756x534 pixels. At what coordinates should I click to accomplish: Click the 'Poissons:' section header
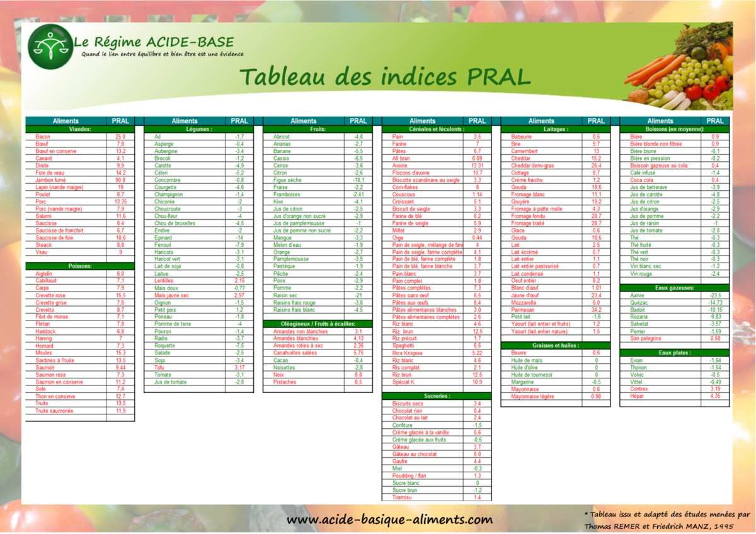(x=80, y=266)
